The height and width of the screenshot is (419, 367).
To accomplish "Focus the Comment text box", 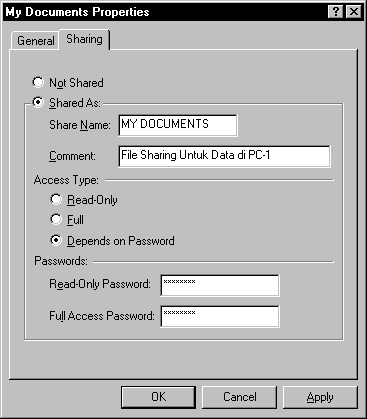I will point(224,156).
